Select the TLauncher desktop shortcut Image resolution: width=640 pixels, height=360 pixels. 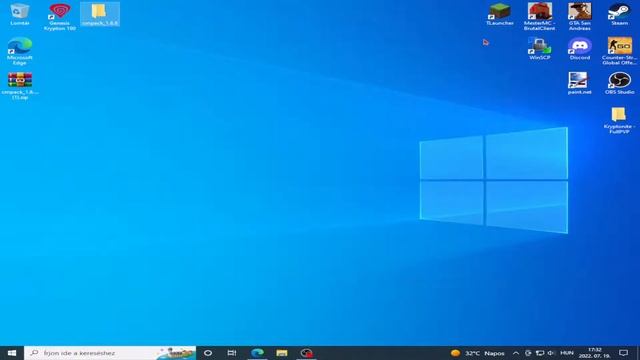click(x=500, y=15)
